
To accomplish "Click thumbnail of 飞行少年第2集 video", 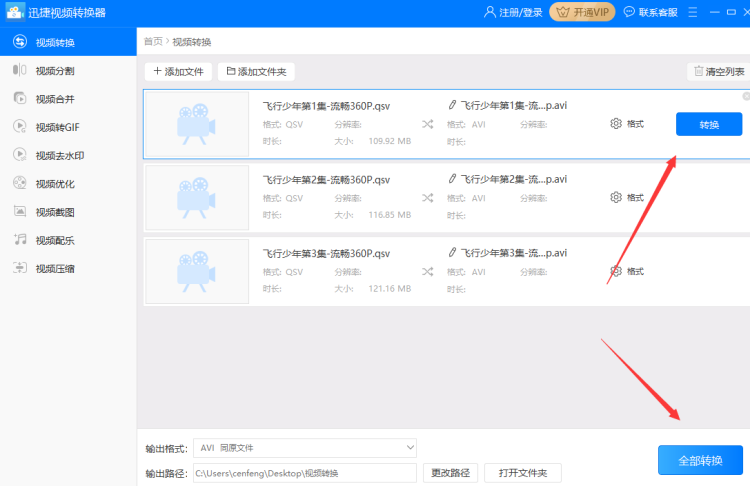I will (x=197, y=198).
